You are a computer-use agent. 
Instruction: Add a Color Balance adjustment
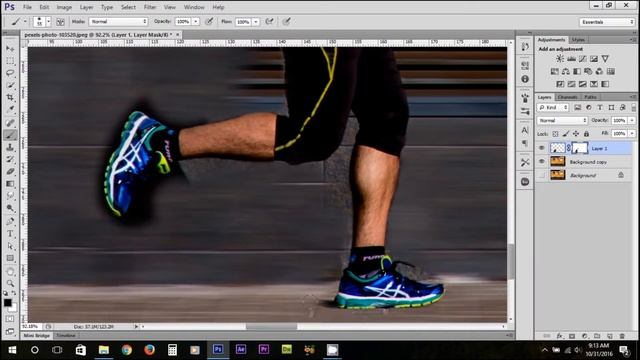point(566,71)
